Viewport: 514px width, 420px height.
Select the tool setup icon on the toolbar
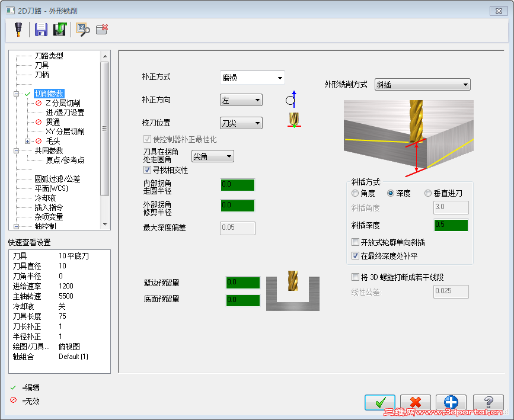pyautogui.click(x=18, y=30)
